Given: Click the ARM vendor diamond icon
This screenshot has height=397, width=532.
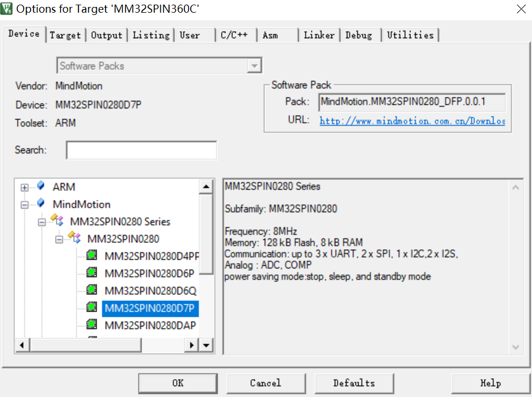Looking at the screenshot, I should coord(41,185).
